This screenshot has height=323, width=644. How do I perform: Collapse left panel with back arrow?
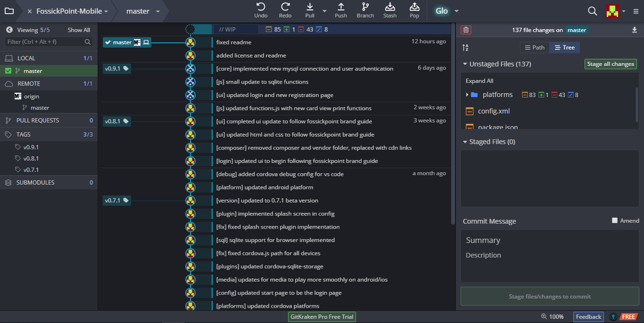pos(9,30)
